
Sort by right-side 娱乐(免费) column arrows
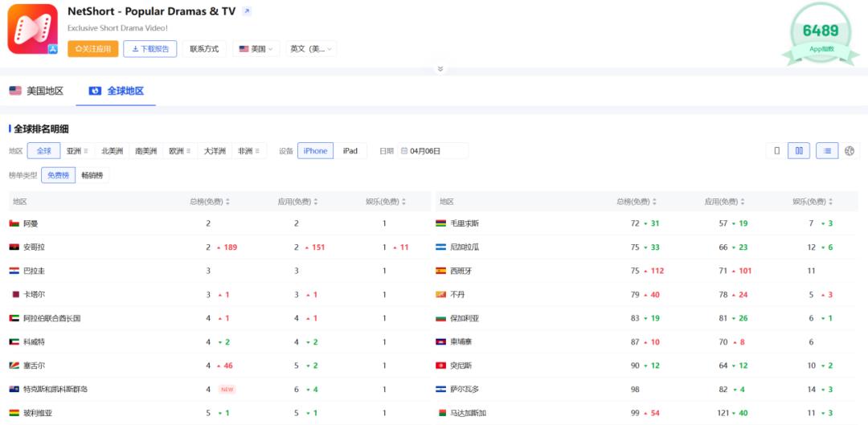pyautogui.click(x=831, y=202)
